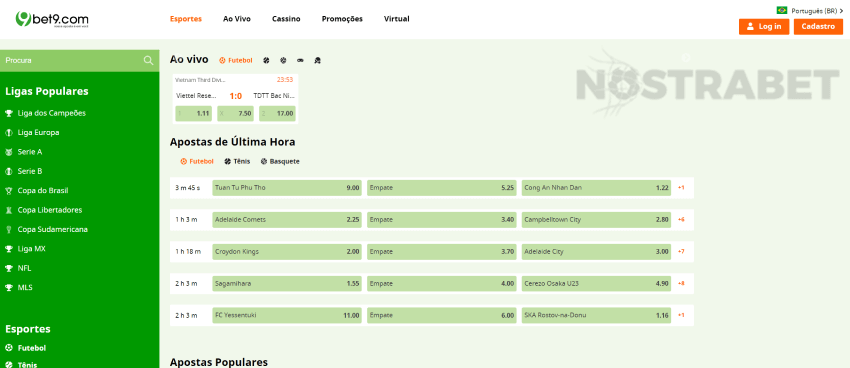This screenshot has width=850, height=368.
Task: Bet on home win at 1.11 live odds
Action: point(194,114)
